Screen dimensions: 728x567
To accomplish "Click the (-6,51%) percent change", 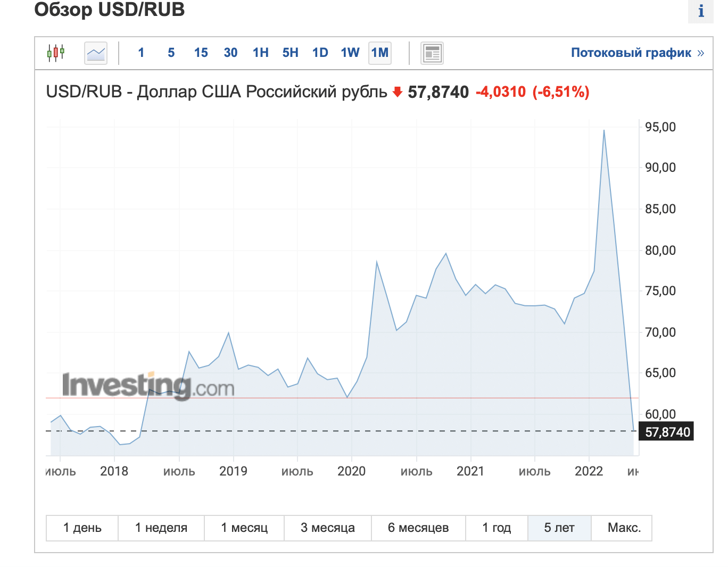I will (561, 92).
